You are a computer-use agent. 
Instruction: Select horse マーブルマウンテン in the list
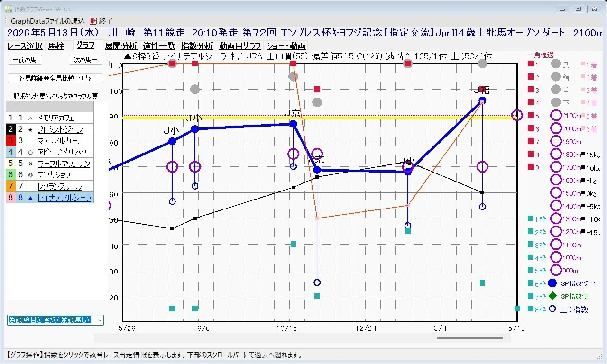point(64,164)
